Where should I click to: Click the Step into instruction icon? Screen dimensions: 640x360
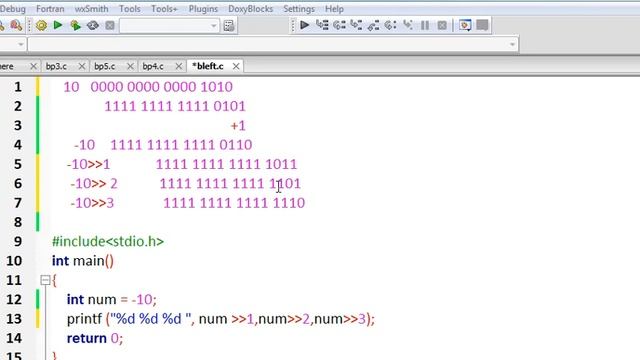point(407,25)
